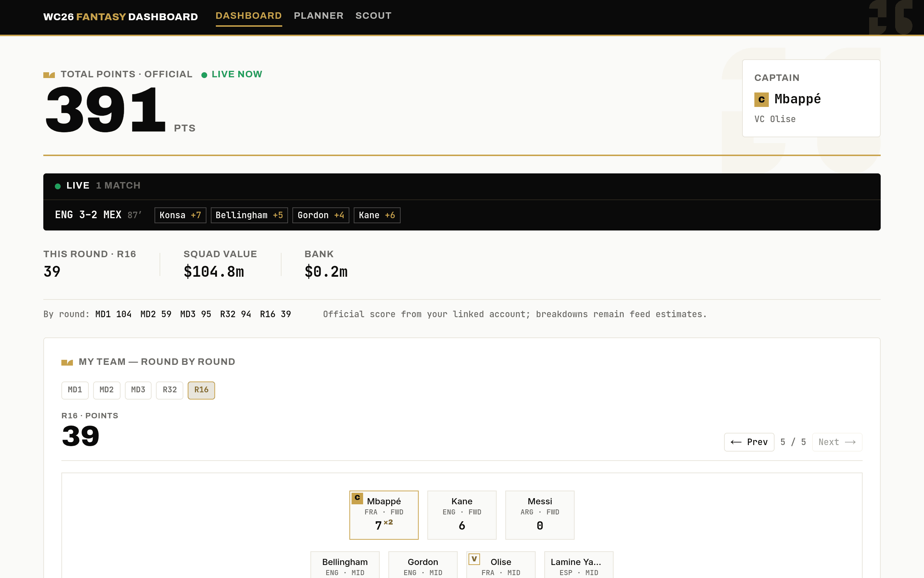Open the Gordon midfielder card
The height and width of the screenshot is (578, 924).
click(x=423, y=565)
